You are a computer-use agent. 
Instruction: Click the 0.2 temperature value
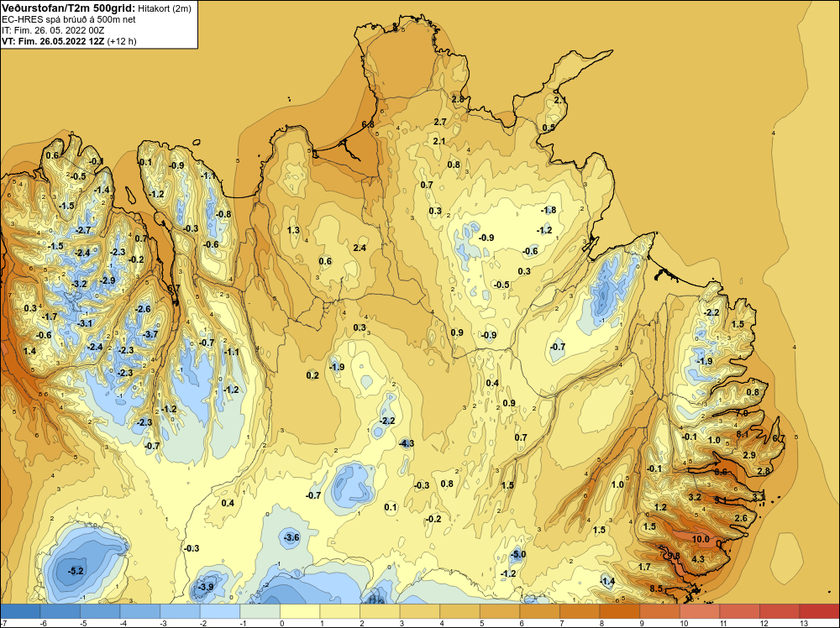point(312,375)
